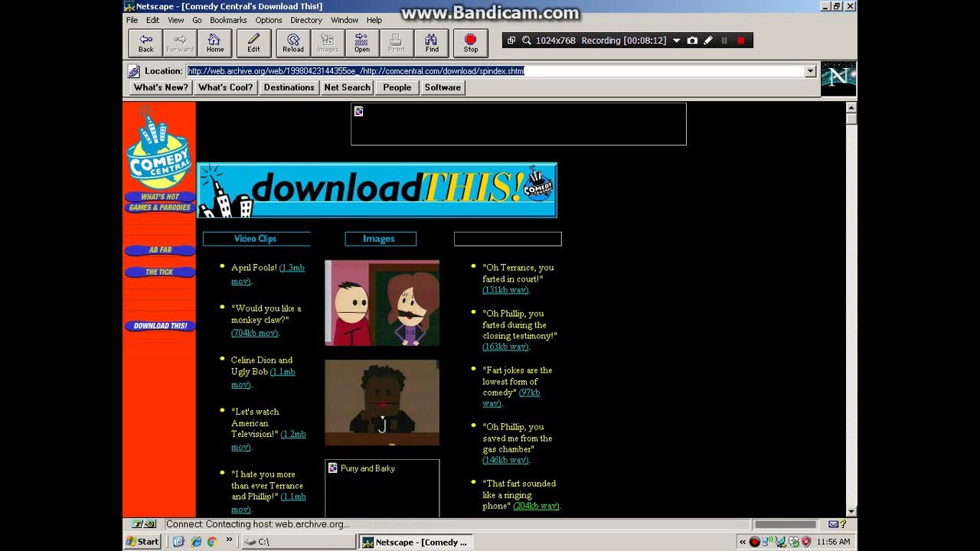Open the Directory menu

306,20
